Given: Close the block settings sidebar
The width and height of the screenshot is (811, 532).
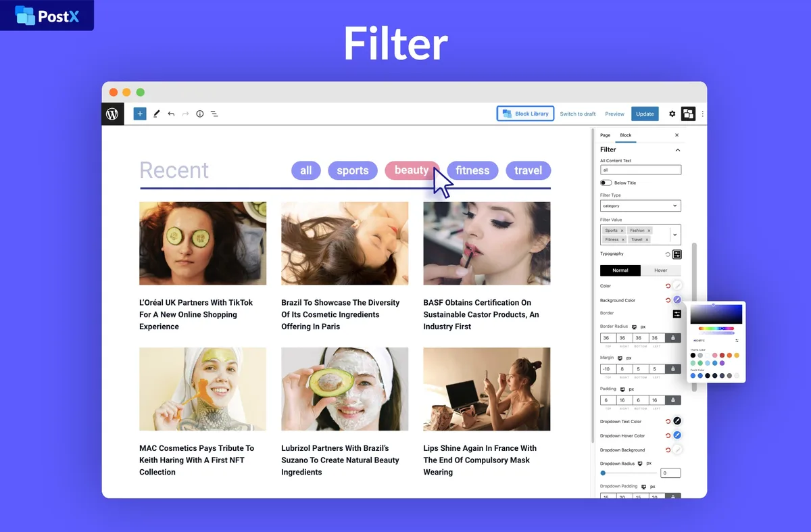Looking at the screenshot, I should tap(677, 135).
